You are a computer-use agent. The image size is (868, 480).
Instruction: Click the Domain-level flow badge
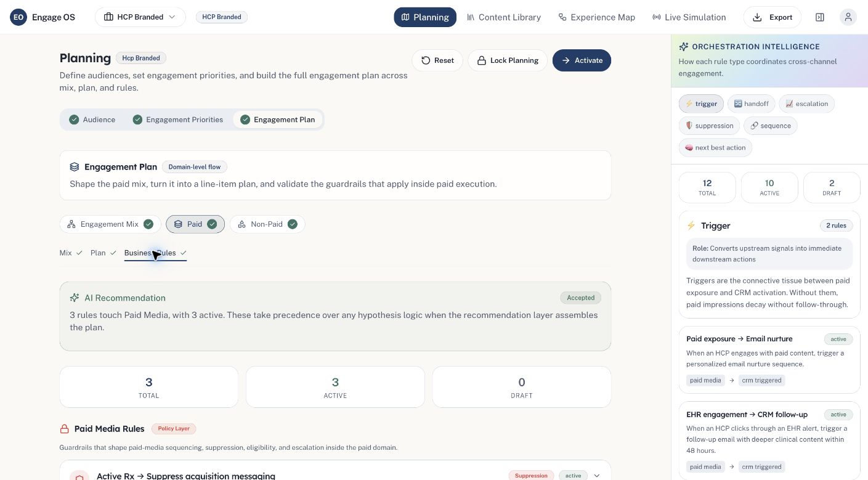point(195,167)
